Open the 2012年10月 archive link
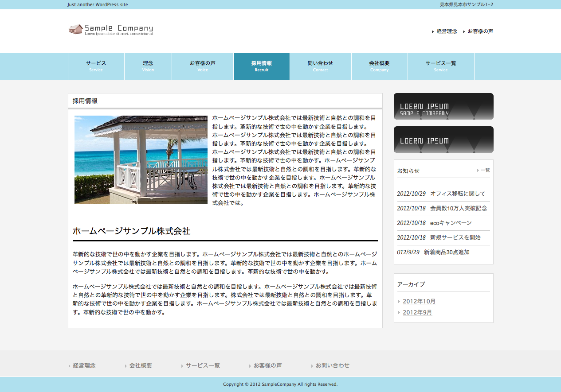The width and height of the screenshot is (561, 392). [419, 302]
